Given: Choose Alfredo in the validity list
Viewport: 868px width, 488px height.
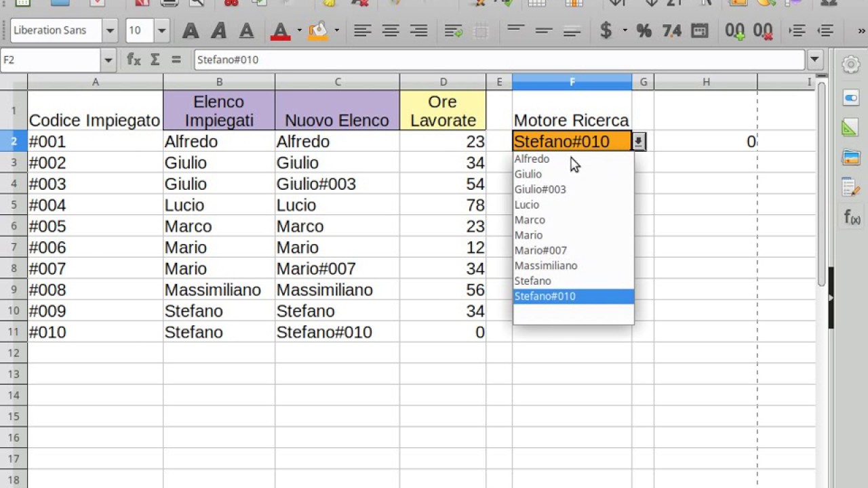Looking at the screenshot, I should 574,159.
